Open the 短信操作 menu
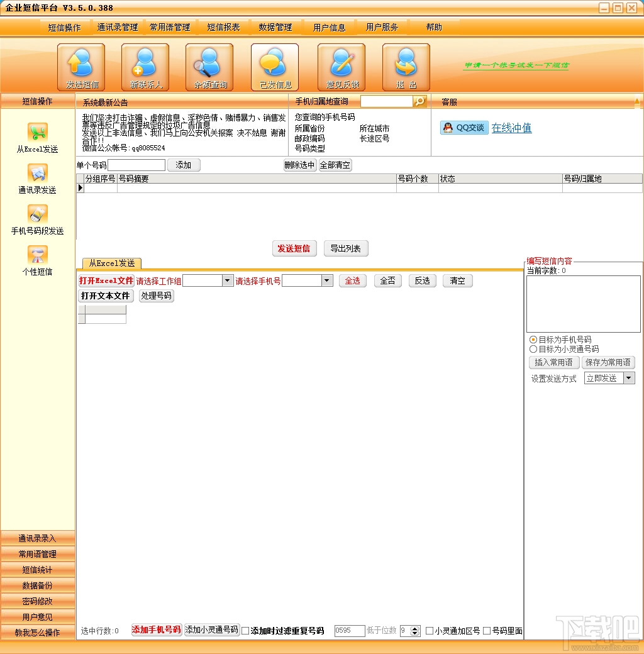This screenshot has height=654, width=644. point(64,28)
